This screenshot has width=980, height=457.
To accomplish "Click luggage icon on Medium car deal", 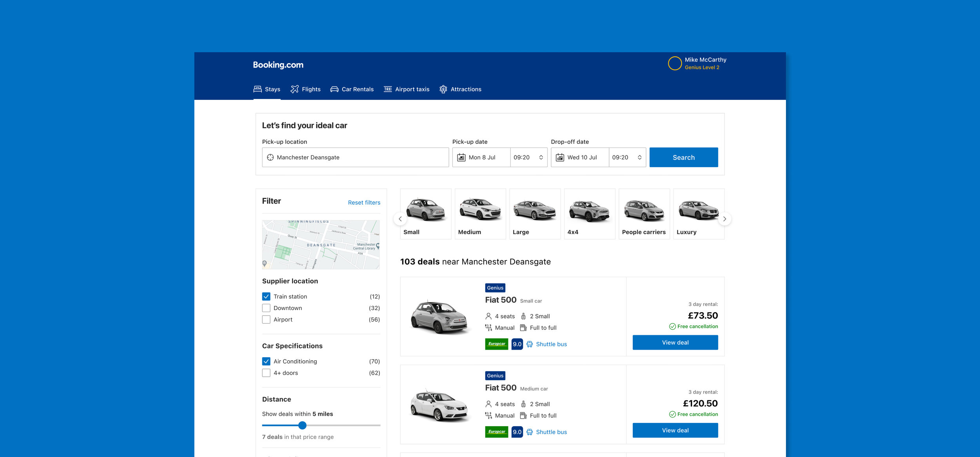I will tap(523, 404).
